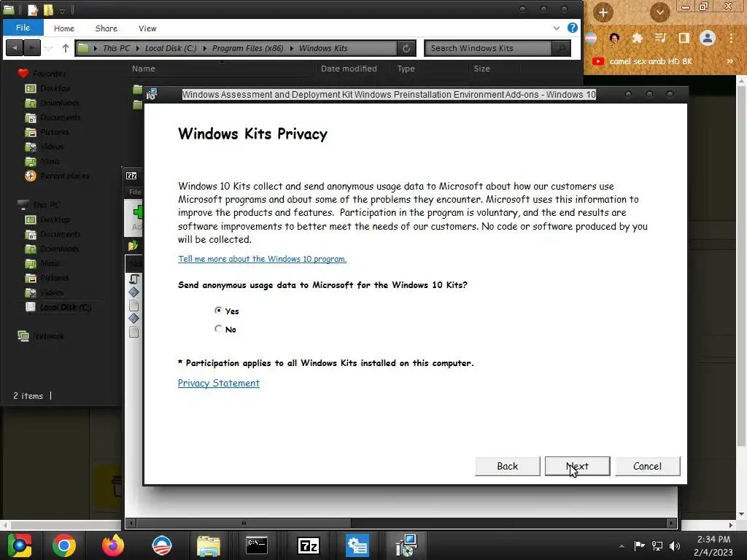Click the Explorer search magnifier icon
Screen dimensions: 747x560
(561, 48)
